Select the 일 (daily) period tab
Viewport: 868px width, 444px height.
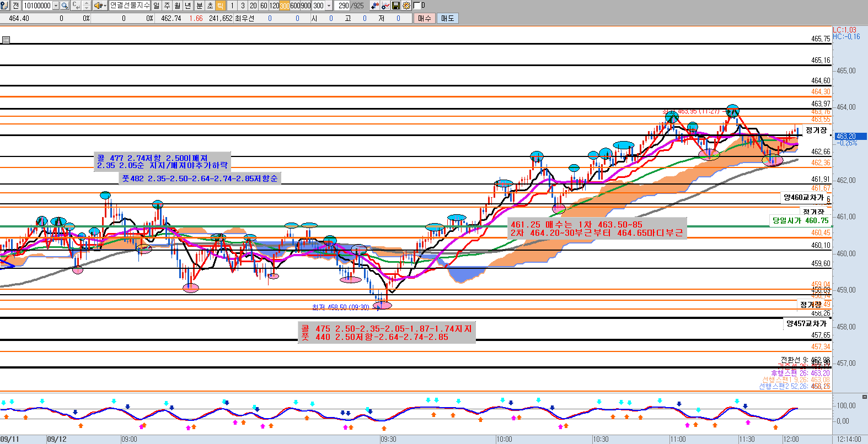click(157, 6)
